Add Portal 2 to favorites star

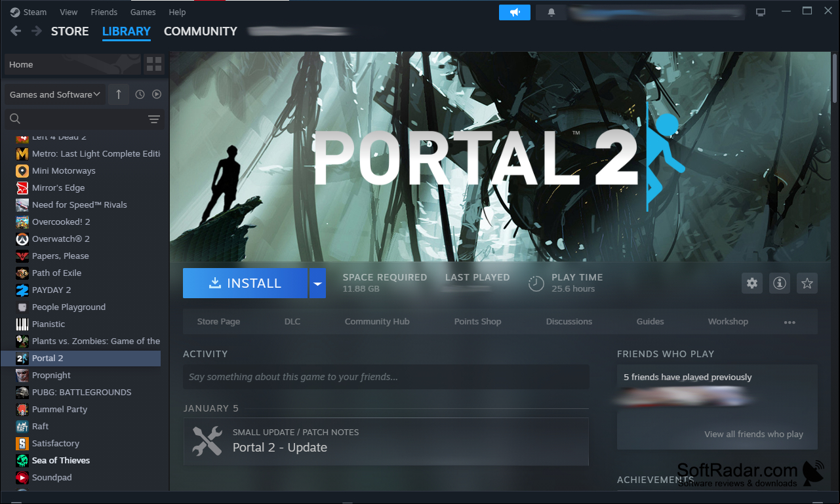807,283
